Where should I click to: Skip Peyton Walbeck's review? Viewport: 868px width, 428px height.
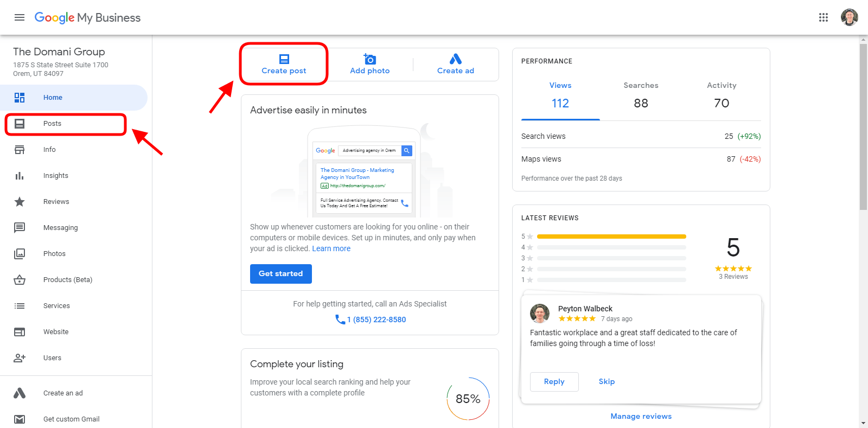(x=607, y=382)
